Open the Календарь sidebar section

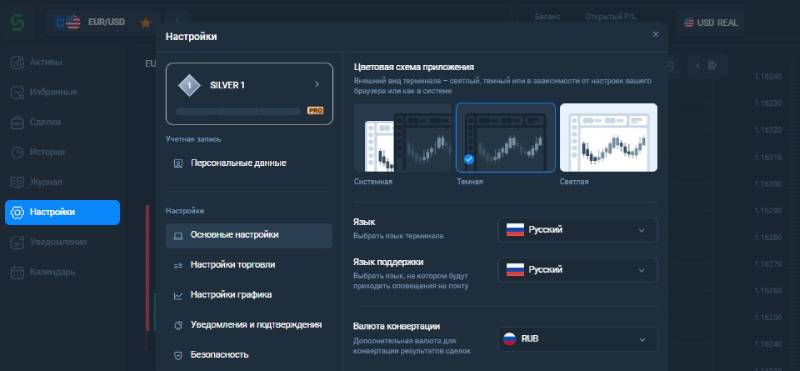point(62,272)
